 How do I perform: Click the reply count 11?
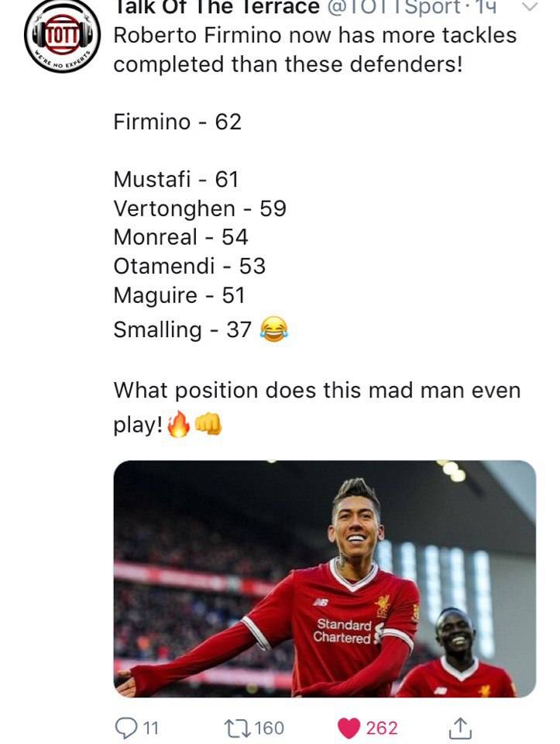150,728
